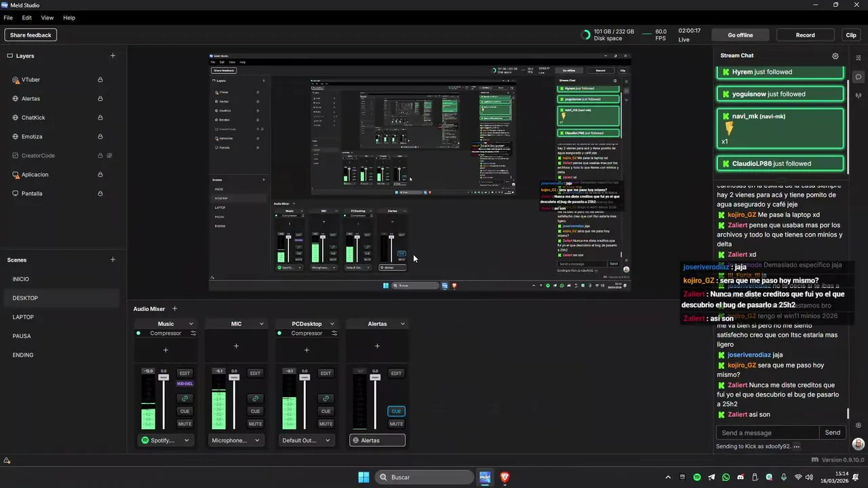Send the chat message
The image size is (868, 488).
pos(833,432)
